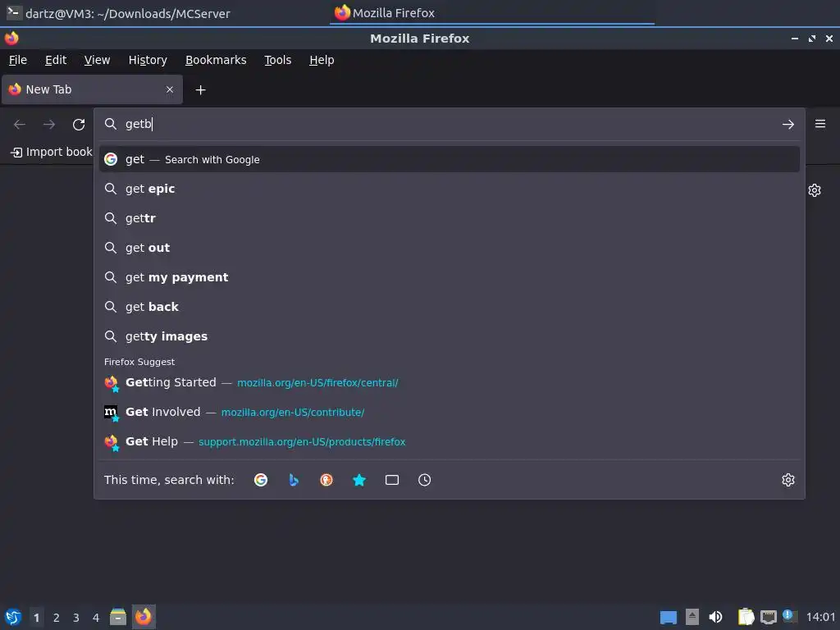Image resolution: width=840 pixels, height=630 pixels.
Task: Select the New Tab tab
Action: pyautogui.click(x=92, y=89)
